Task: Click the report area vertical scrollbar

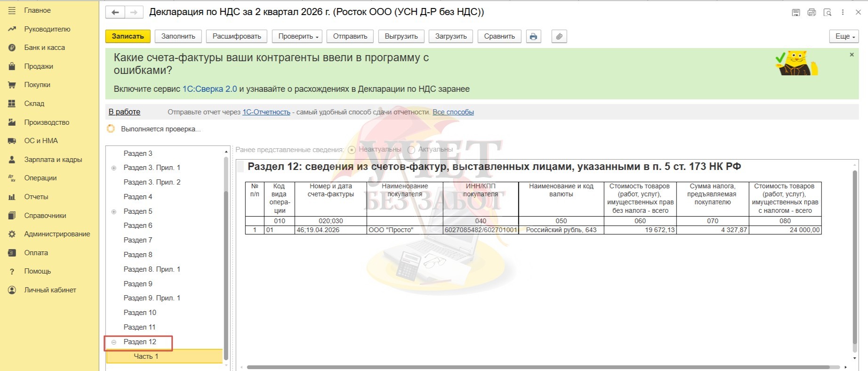Action: [x=855, y=257]
